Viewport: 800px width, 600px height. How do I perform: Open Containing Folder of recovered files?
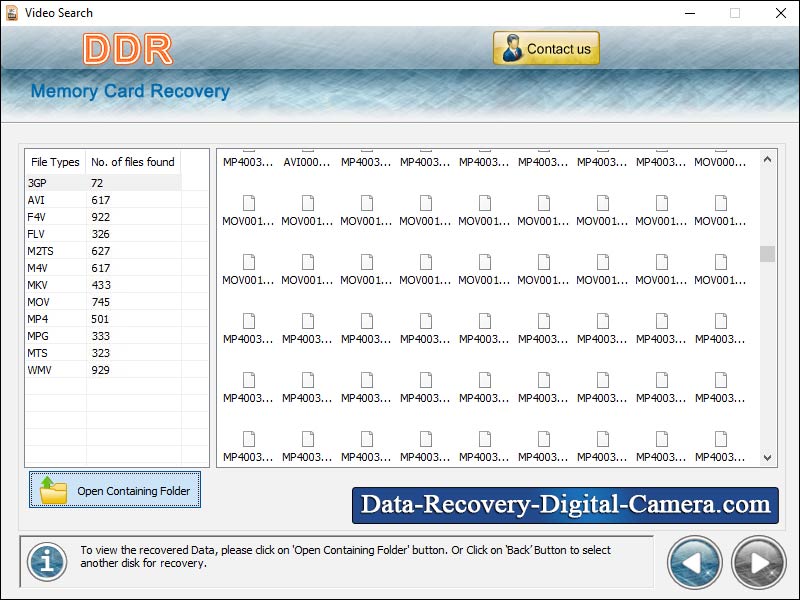coord(115,490)
